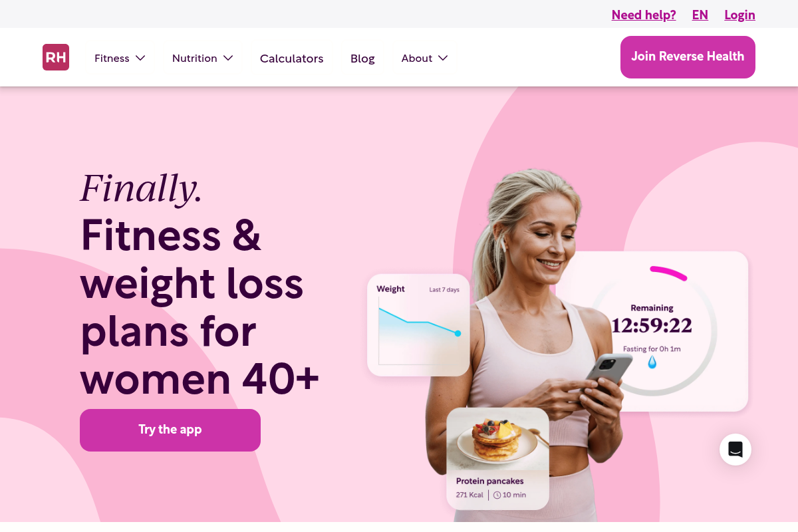Viewport: 798px width, 532px height.
Task: Open the chat support widget icon
Action: pyautogui.click(x=735, y=450)
